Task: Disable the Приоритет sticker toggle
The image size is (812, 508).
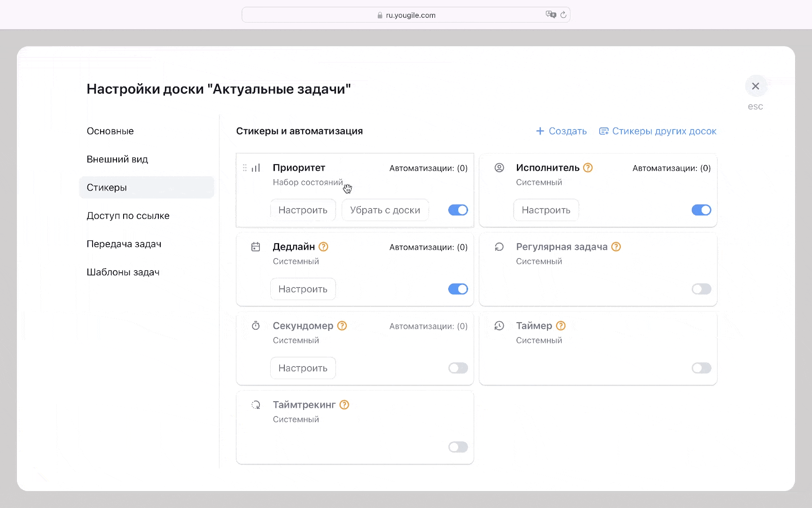Action: [458, 210]
